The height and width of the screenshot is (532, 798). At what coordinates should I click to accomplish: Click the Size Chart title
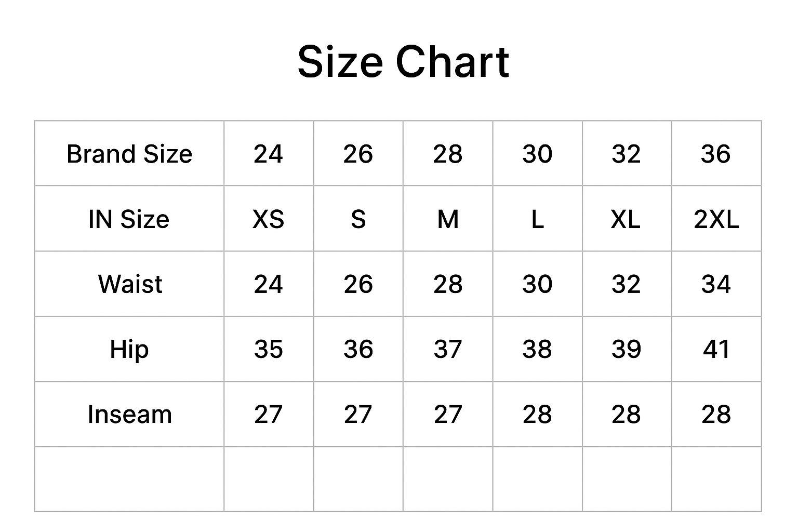click(403, 62)
